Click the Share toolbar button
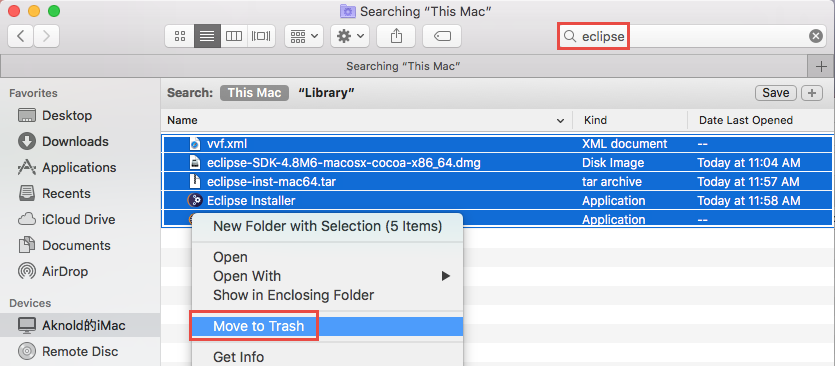This screenshot has width=835, height=366. pyautogui.click(x=396, y=36)
